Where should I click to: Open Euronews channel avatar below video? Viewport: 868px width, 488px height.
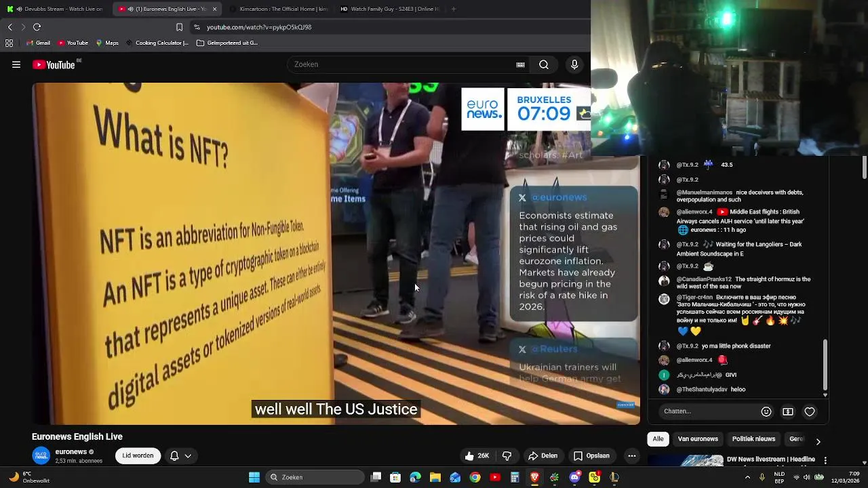click(41, 455)
